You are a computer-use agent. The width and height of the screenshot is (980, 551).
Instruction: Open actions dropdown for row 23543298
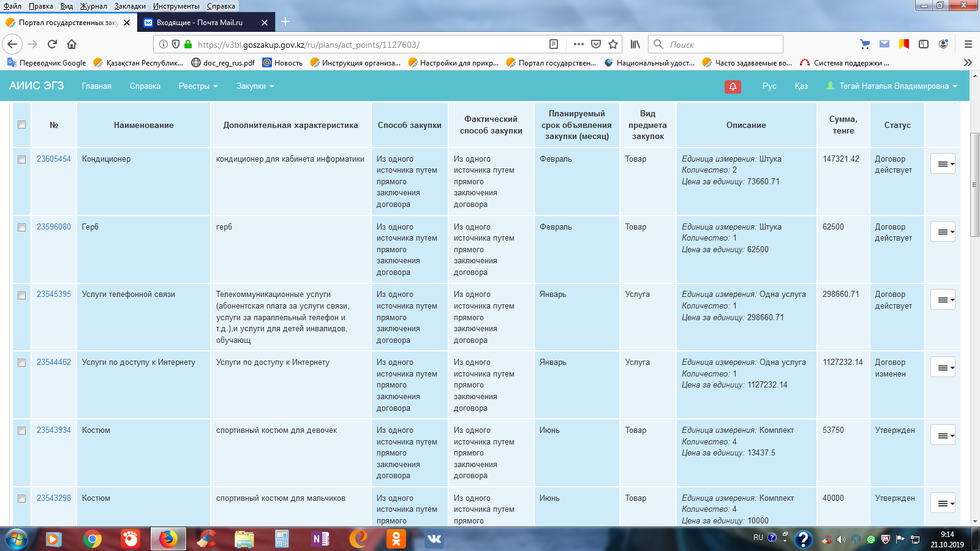point(943,503)
